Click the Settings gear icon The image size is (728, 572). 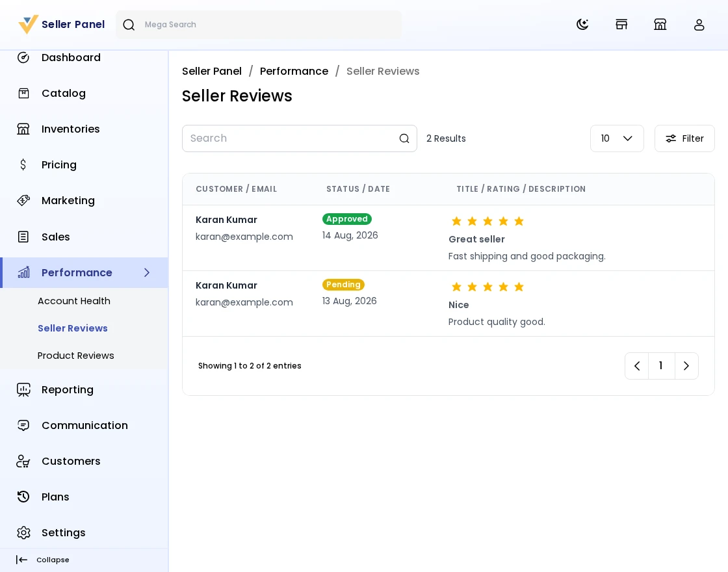[x=23, y=532]
